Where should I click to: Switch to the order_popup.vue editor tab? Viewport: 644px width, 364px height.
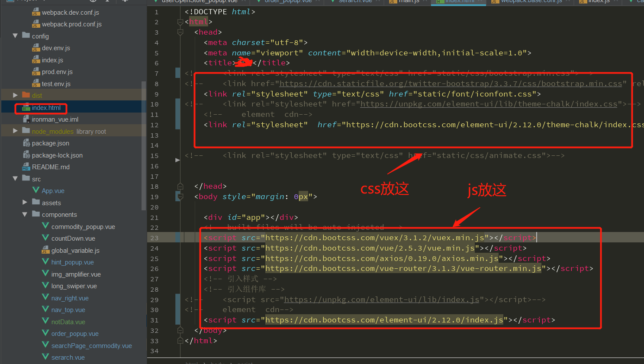tap(288, 2)
